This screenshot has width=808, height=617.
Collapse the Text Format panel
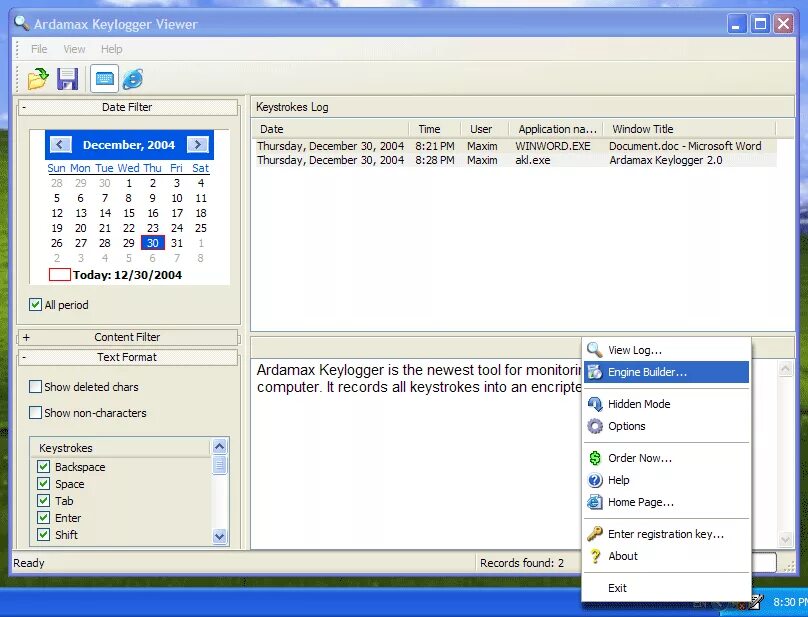click(x=128, y=357)
